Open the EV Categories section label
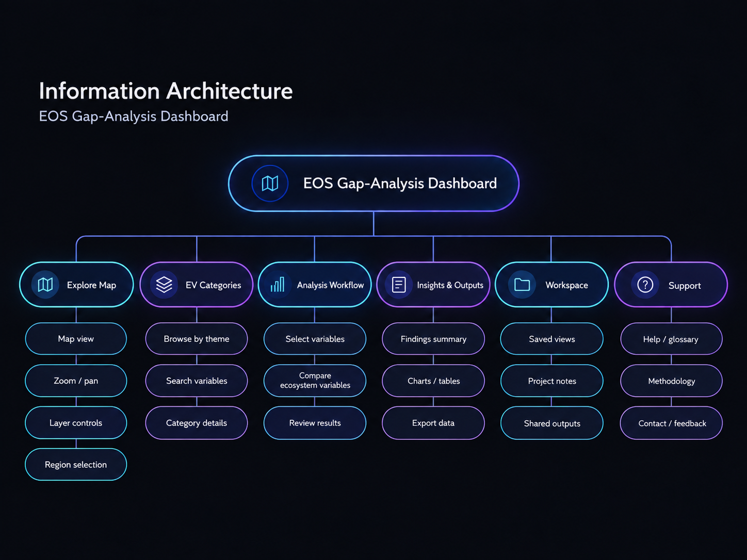747x560 pixels. point(213,285)
